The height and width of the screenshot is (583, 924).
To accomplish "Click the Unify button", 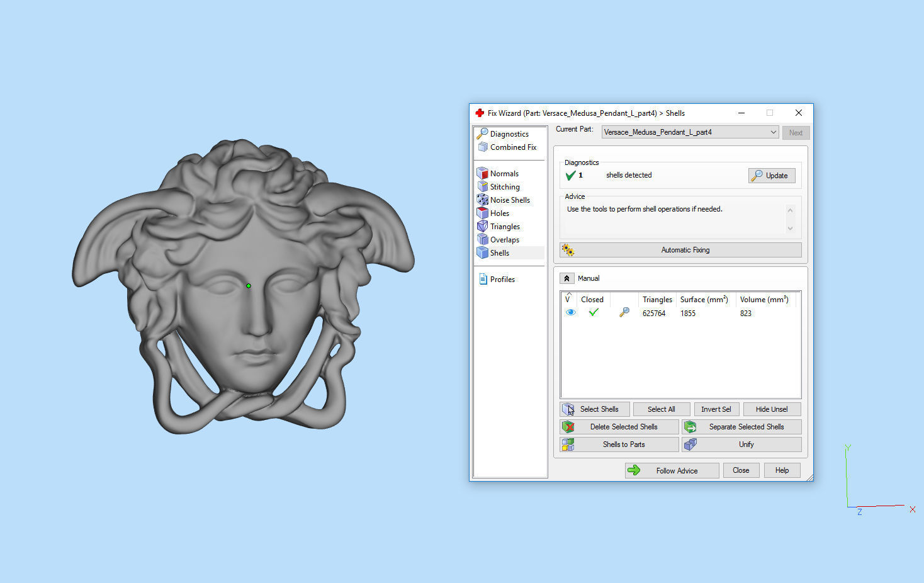I will [x=741, y=444].
